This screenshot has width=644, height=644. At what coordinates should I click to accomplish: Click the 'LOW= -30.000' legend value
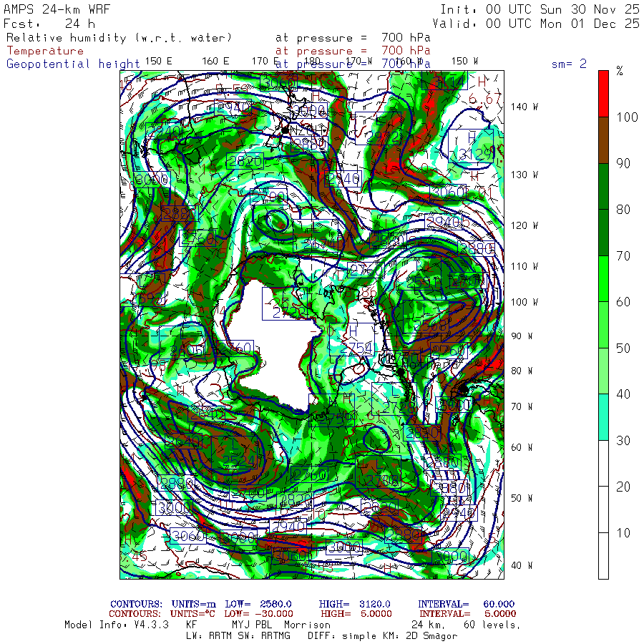[258, 614]
